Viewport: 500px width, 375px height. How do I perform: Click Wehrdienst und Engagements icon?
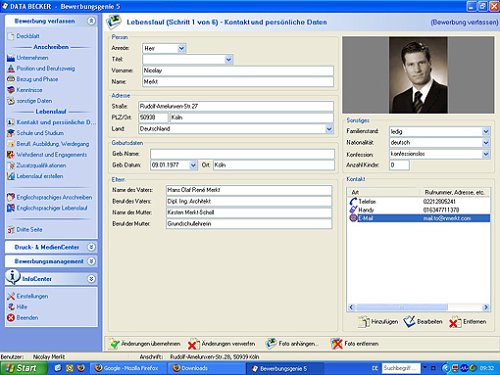tap(11, 155)
